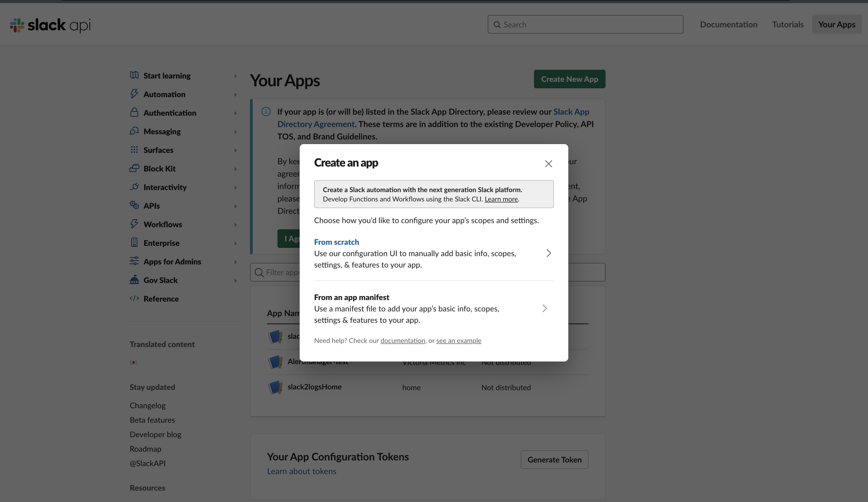
Task: Expand the Messaging section arrow
Action: (236, 131)
